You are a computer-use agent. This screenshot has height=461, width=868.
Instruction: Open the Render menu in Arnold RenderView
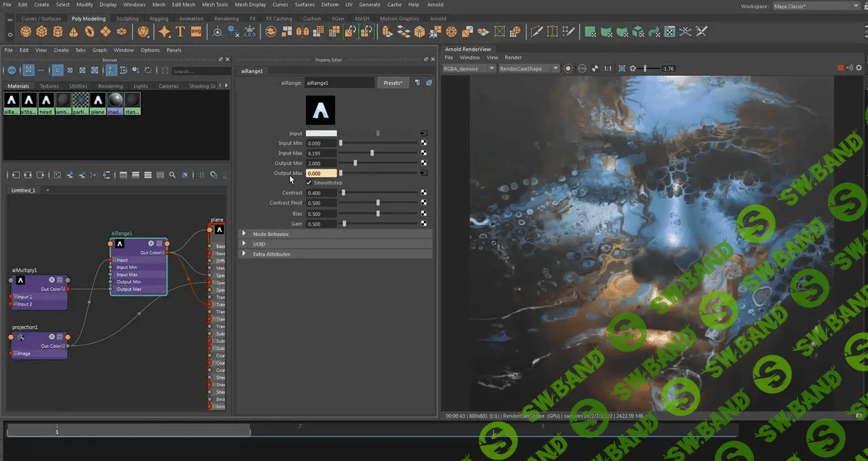[513, 58]
